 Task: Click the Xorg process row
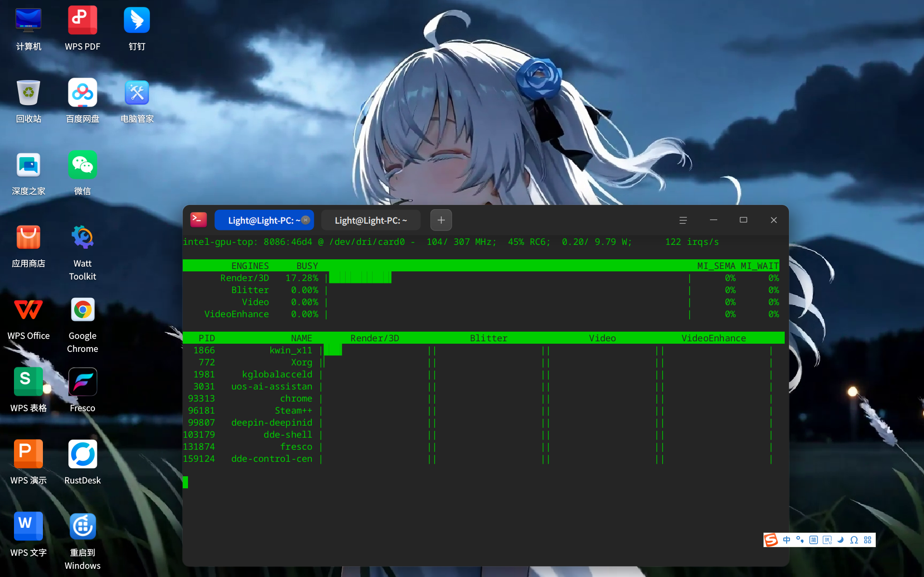483,362
